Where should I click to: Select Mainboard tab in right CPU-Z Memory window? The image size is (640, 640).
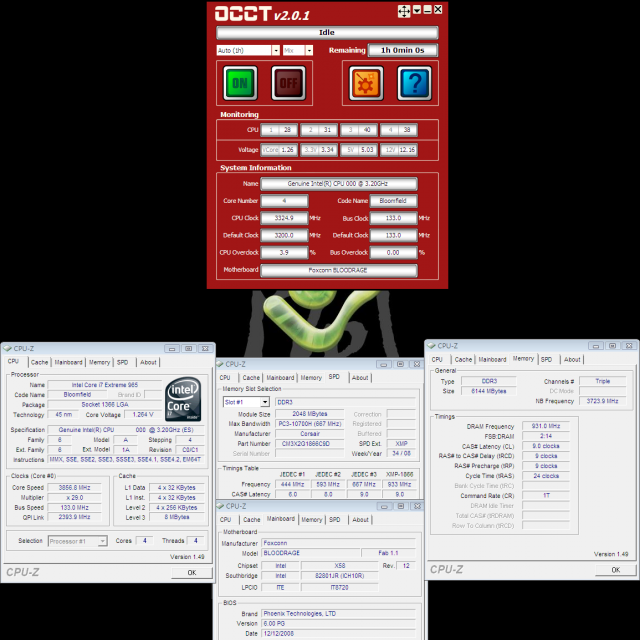click(x=492, y=359)
